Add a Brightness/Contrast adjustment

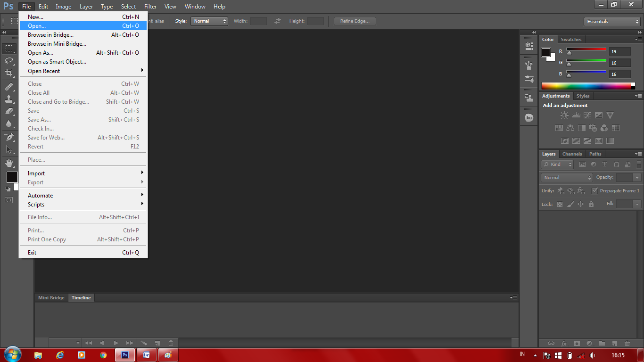(x=564, y=115)
